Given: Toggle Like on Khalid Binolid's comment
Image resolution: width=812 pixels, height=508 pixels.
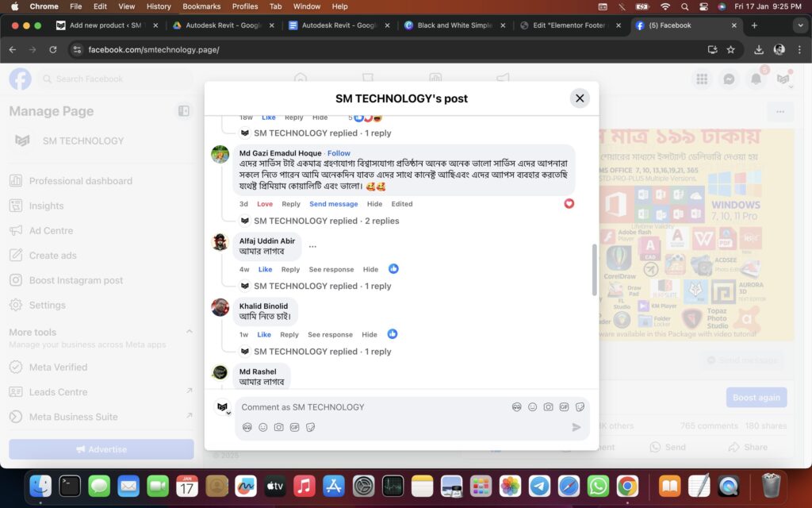Looking at the screenshot, I should point(264,334).
